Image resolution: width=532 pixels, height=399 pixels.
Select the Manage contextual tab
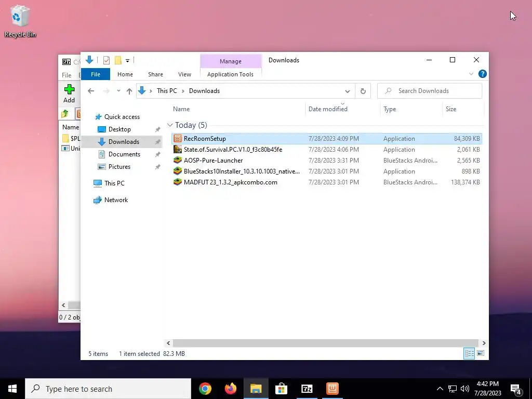click(x=230, y=61)
